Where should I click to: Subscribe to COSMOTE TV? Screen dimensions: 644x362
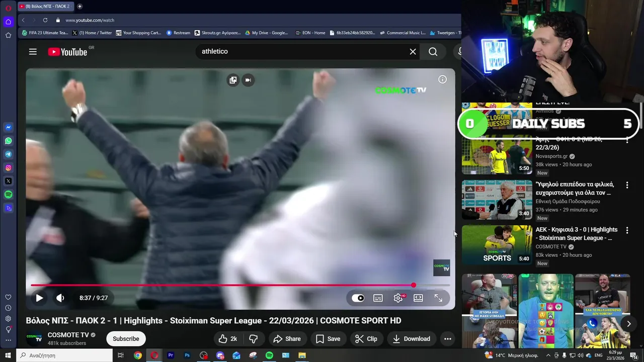click(126, 339)
